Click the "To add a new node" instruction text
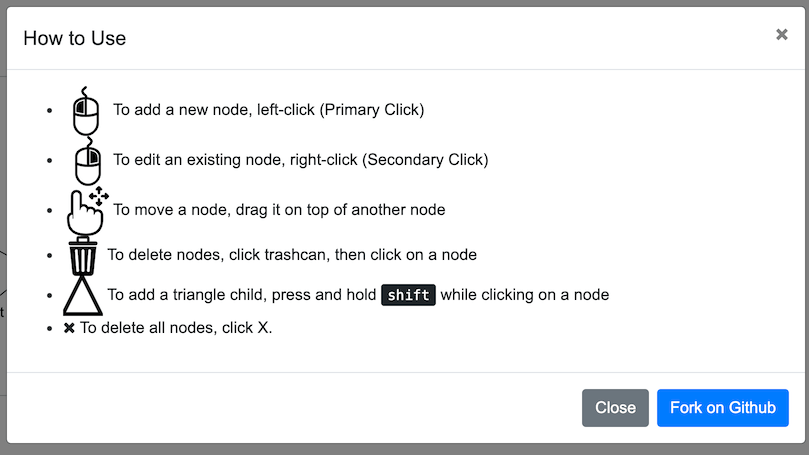 click(x=214, y=110)
